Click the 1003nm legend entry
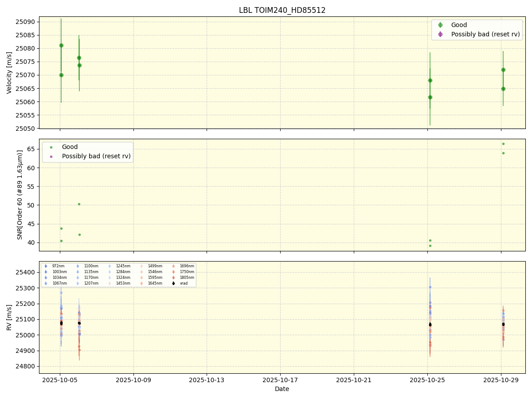This screenshot has width=532, height=399. (55, 272)
